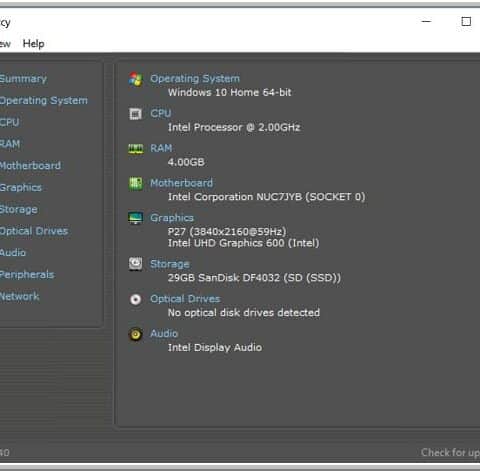Click the Audio speaker icon

(x=136, y=334)
